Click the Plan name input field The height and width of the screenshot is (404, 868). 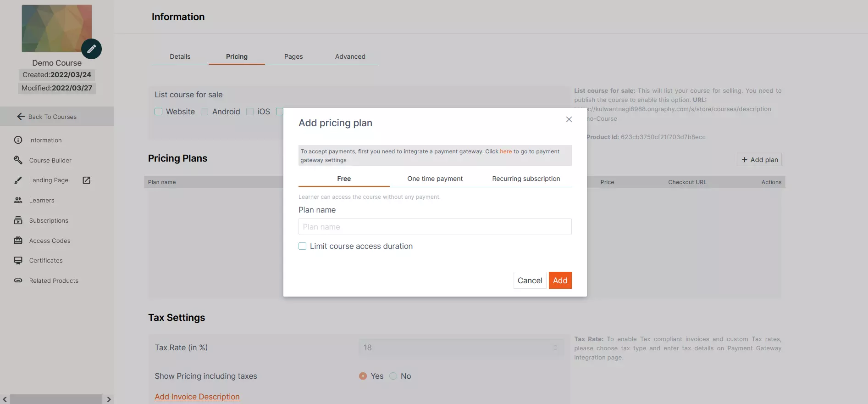pos(435,227)
